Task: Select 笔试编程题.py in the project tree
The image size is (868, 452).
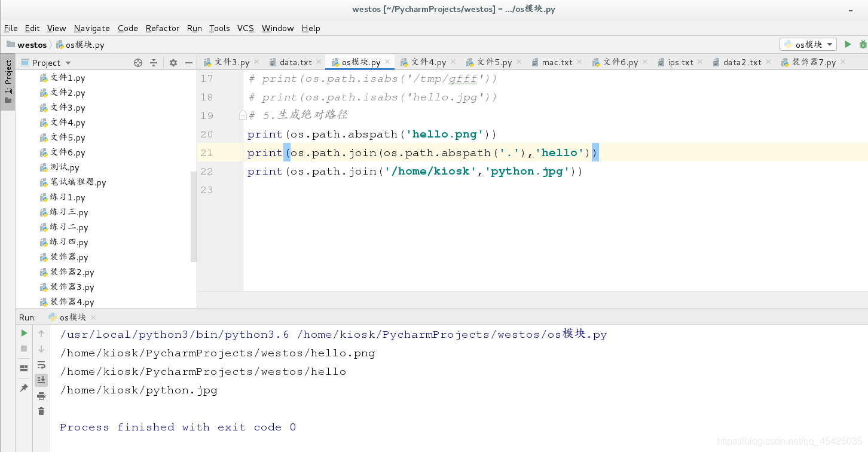Action: (78, 182)
